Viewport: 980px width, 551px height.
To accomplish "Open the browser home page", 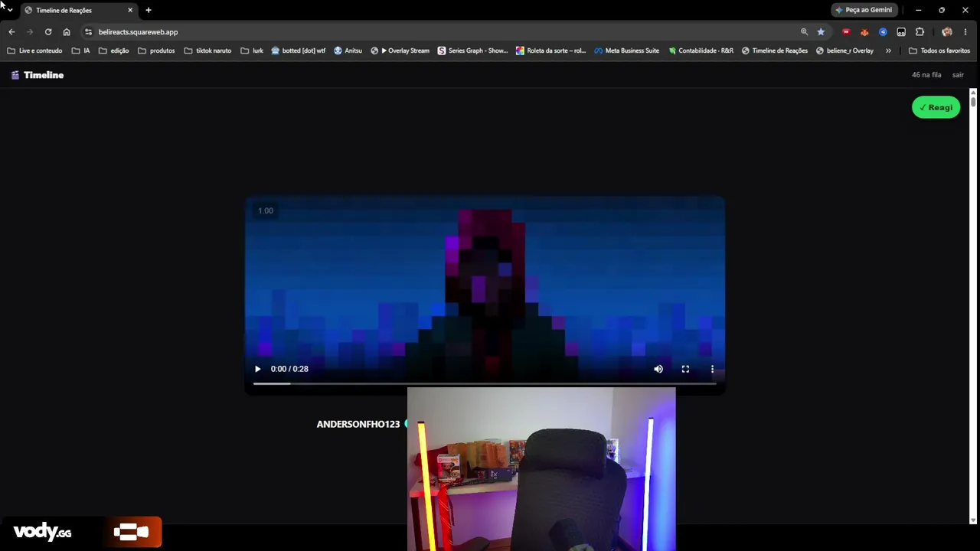I will 67,32.
